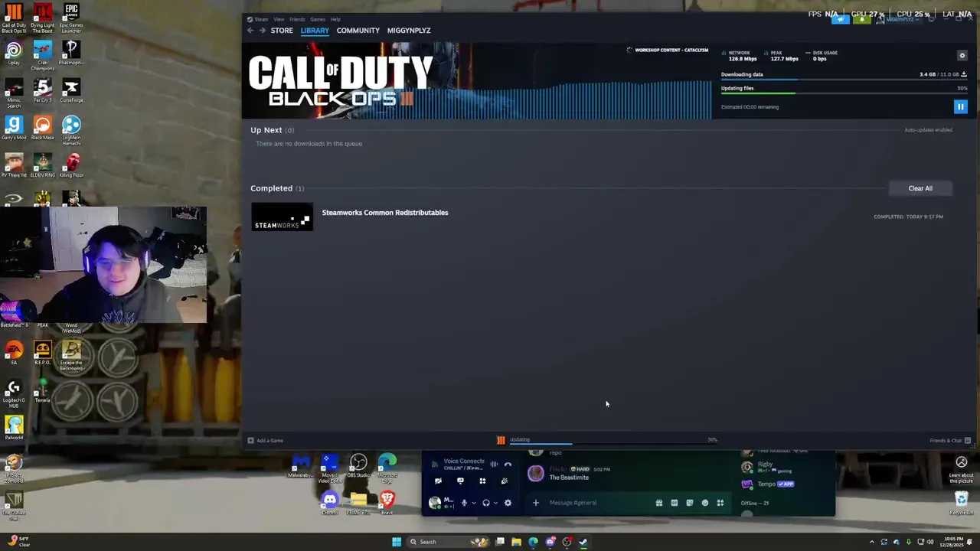Open the Uplay desktop shortcut

(x=14, y=54)
